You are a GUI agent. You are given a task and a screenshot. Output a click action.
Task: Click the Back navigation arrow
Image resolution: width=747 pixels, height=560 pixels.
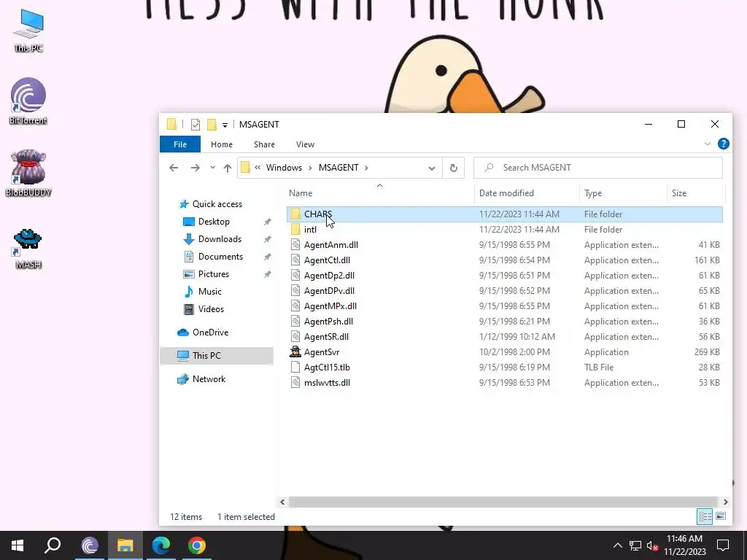(x=174, y=168)
